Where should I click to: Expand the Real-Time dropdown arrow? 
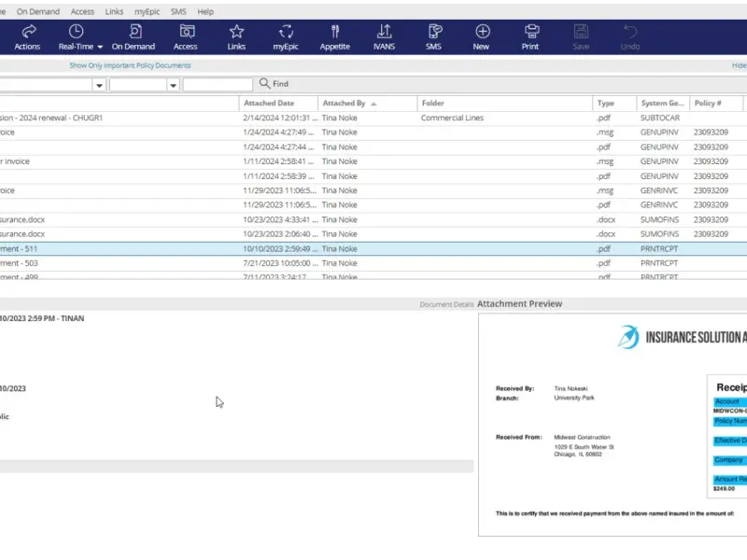pyautogui.click(x=100, y=47)
